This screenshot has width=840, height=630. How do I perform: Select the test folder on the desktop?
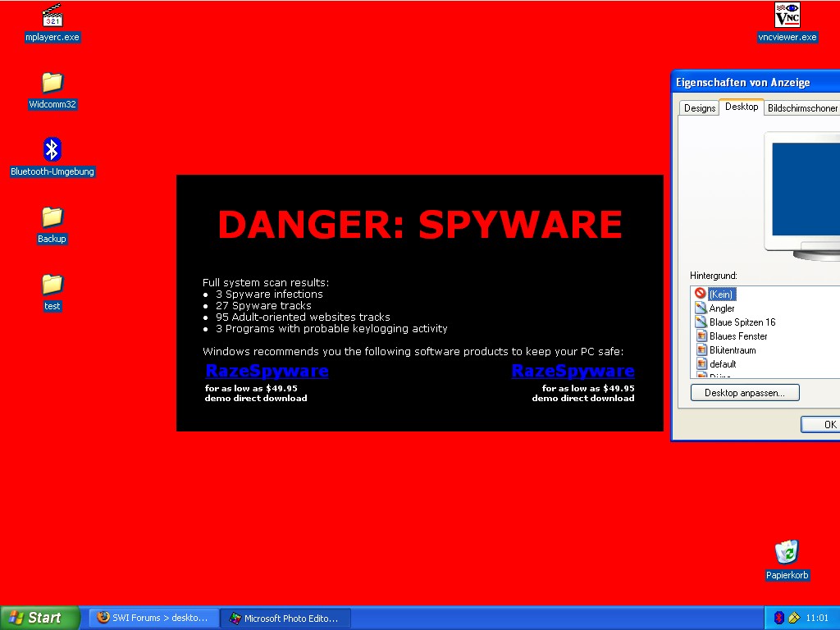click(52, 292)
